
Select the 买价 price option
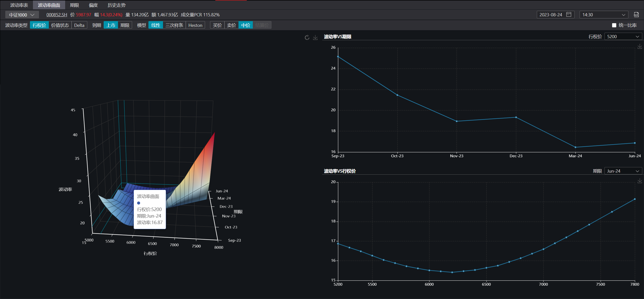217,25
